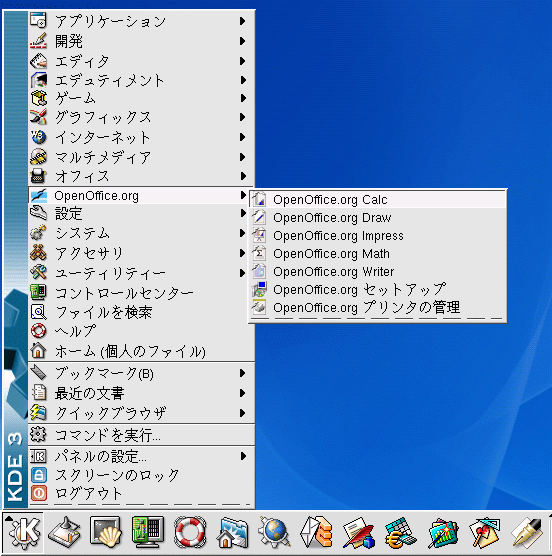Open OpenOffice.org Calc from submenu

coord(378,200)
